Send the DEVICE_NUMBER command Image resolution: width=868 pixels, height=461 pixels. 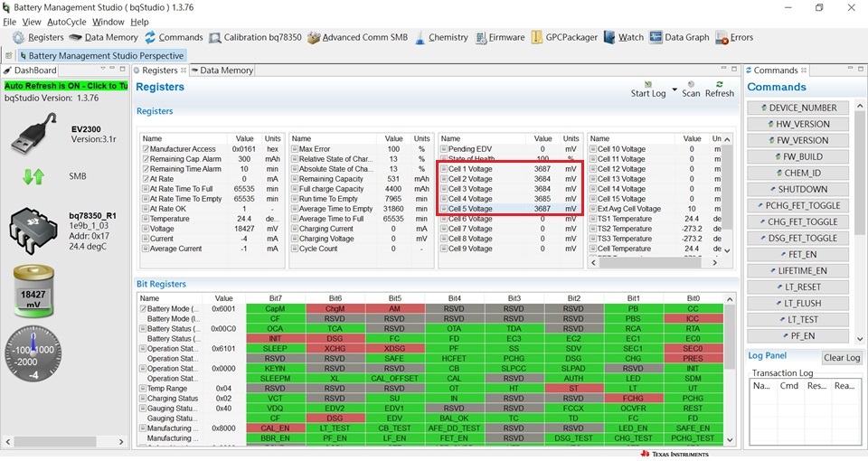coord(797,108)
